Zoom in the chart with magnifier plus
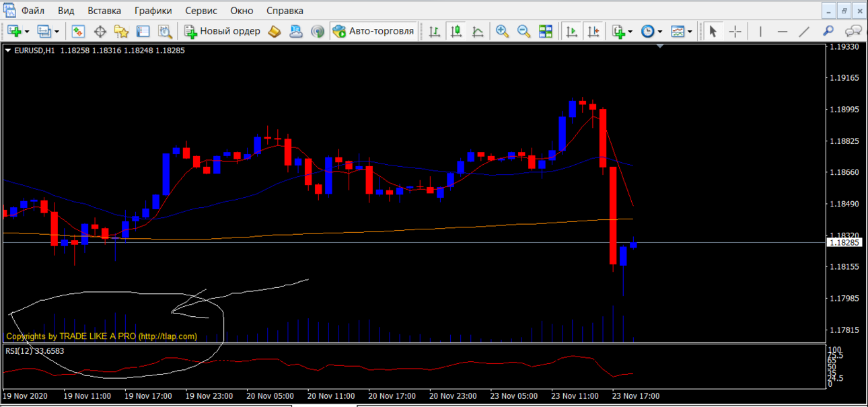Screen dimensions: 868x407 [502, 31]
